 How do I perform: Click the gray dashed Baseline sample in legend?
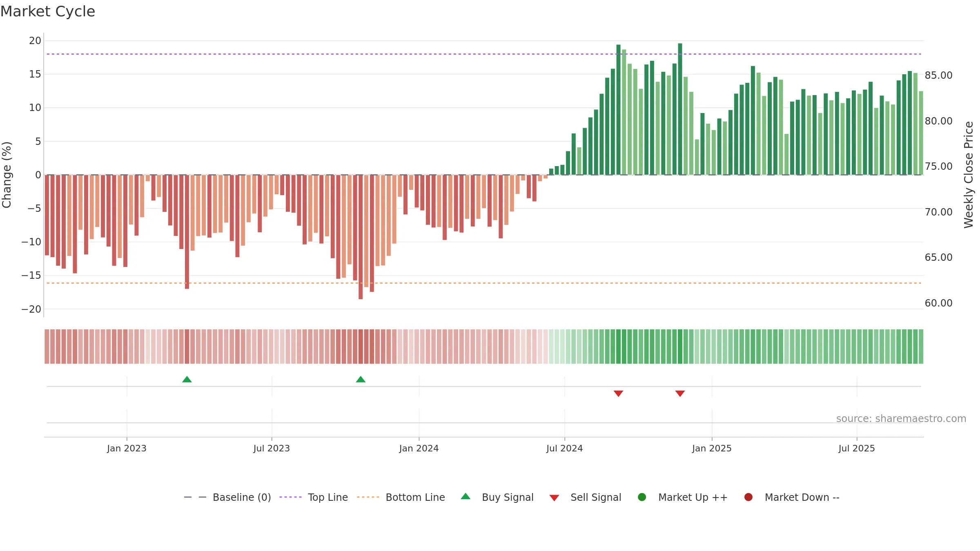tap(195, 497)
